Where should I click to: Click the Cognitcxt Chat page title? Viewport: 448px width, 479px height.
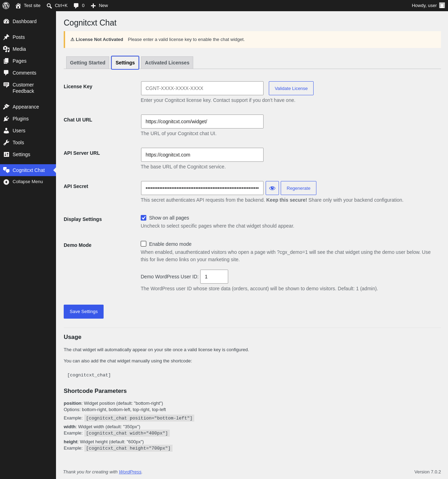click(90, 23)
